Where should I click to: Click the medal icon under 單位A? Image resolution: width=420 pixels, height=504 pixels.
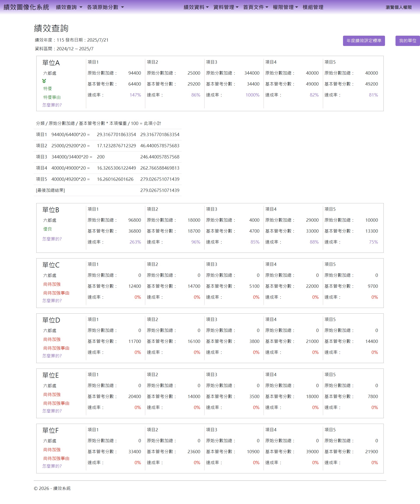pos(44,81)
